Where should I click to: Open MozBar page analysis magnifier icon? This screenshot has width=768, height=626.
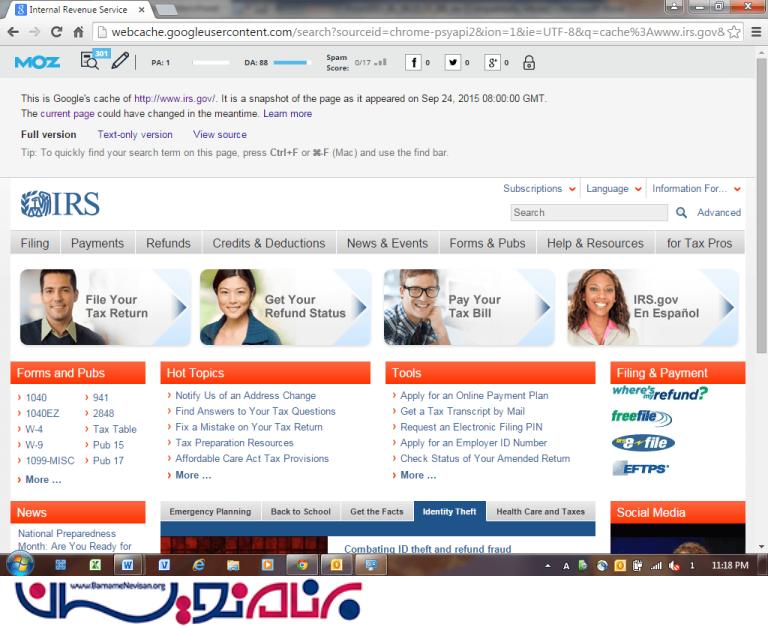coord(90,61)
